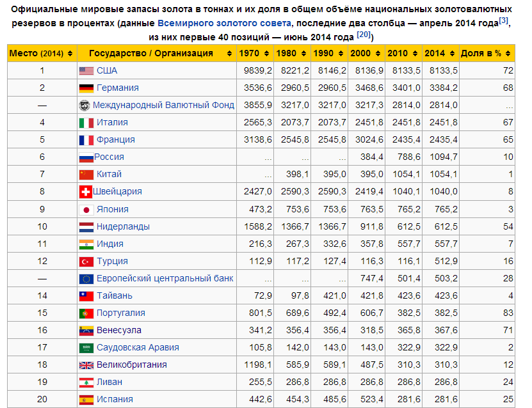Click the United Kingdom flag icon

pyautogui.click(x=86, y=365)
